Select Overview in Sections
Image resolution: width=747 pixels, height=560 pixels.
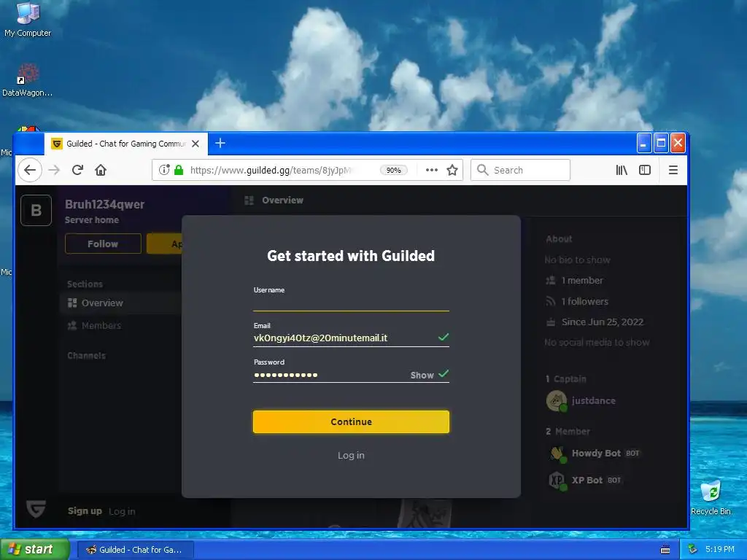coord(121,303)
